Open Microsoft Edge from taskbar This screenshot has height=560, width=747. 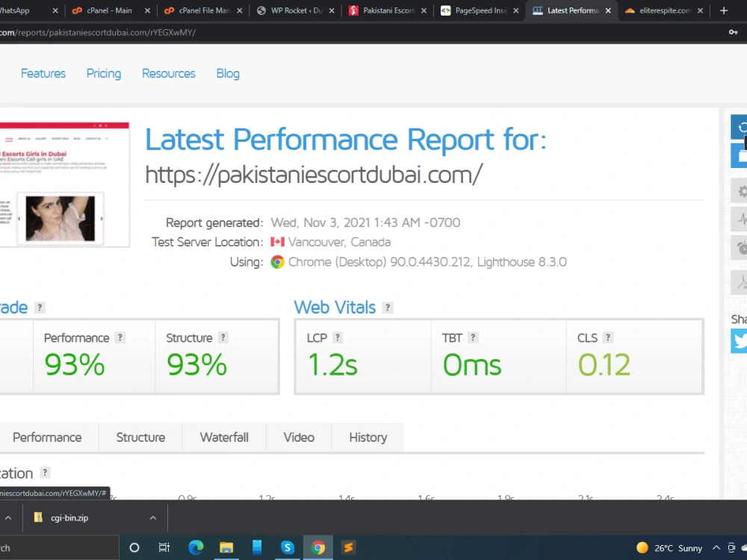196,547
